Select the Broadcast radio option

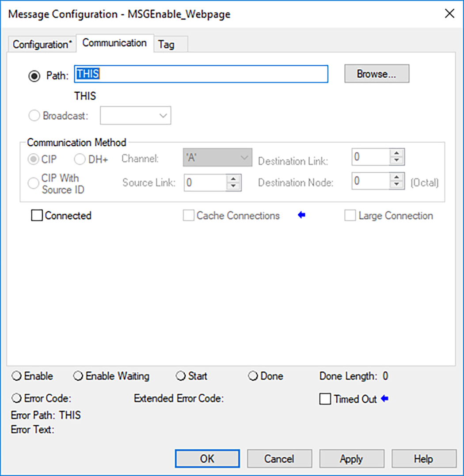(x=34, y=115)
